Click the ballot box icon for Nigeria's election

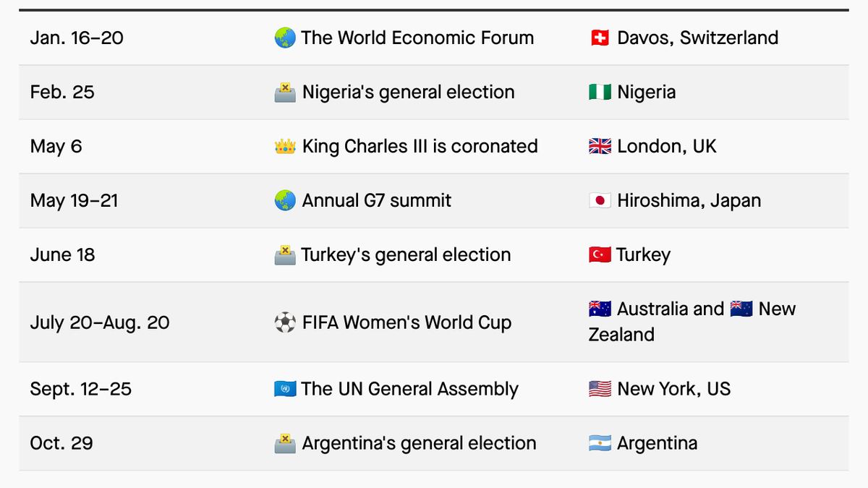point(285,93)
